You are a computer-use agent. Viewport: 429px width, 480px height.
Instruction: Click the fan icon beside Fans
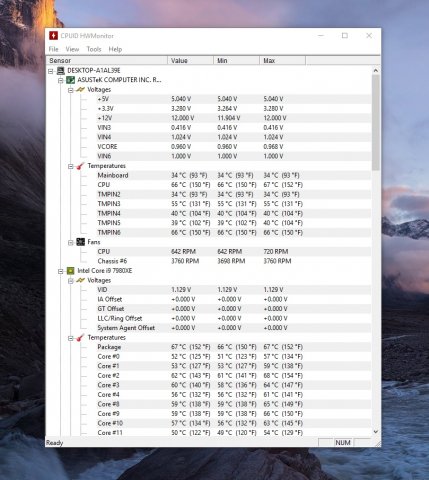click(80, 242)
